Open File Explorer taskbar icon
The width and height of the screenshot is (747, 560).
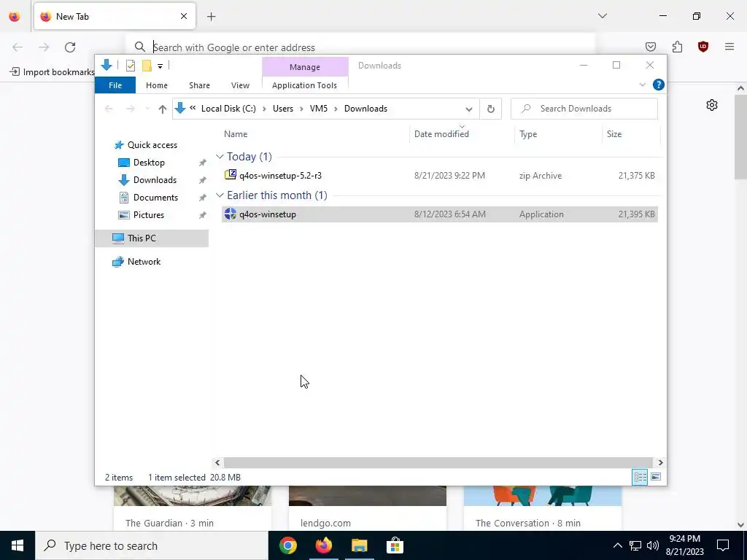point(359,545)
